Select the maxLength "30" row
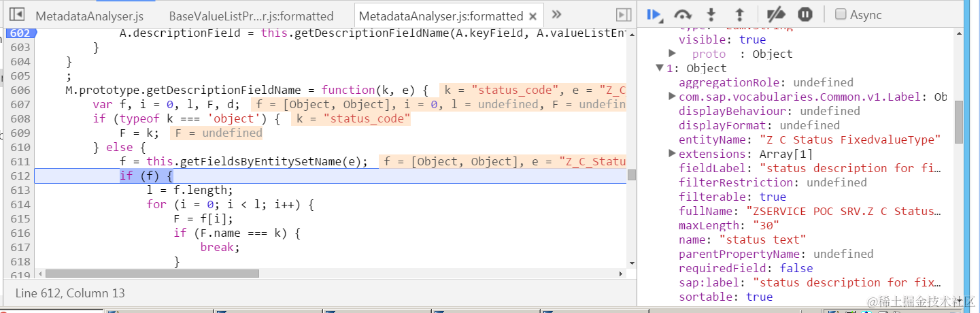 (x=729, y=225)
